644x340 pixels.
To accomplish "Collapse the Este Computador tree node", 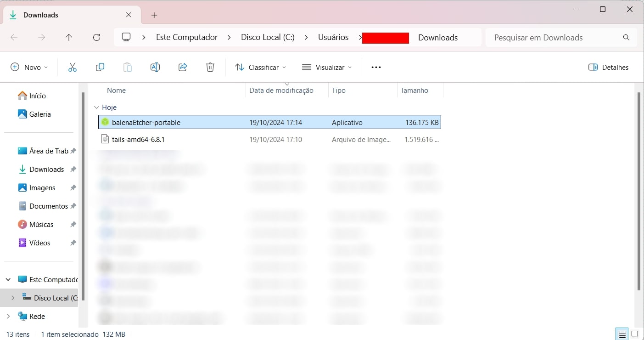I will tap(8, 279).
